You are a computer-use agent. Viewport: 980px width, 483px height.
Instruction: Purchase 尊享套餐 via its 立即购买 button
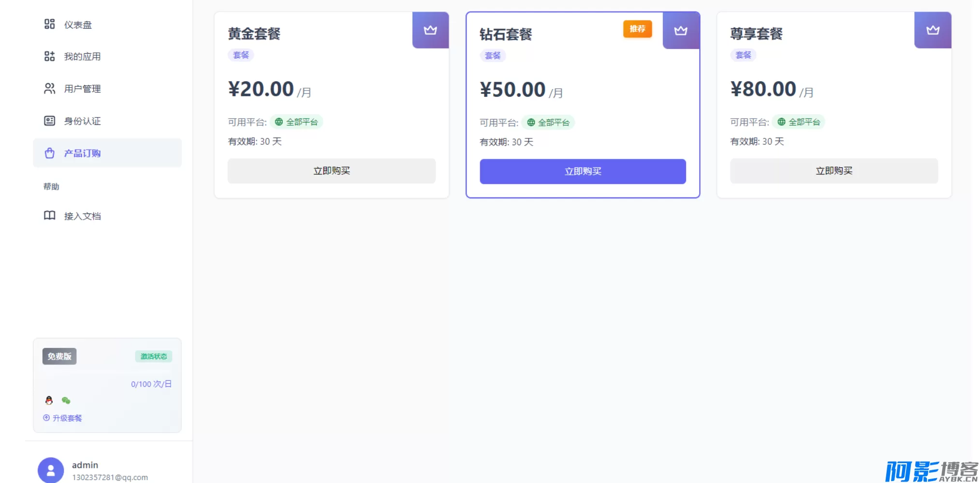[834, 171]
